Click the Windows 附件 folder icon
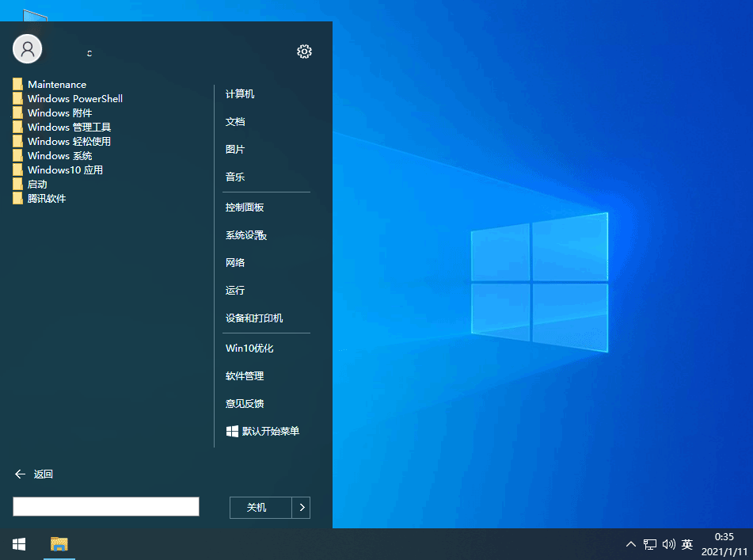753x560 pixels. coord(17,112)
